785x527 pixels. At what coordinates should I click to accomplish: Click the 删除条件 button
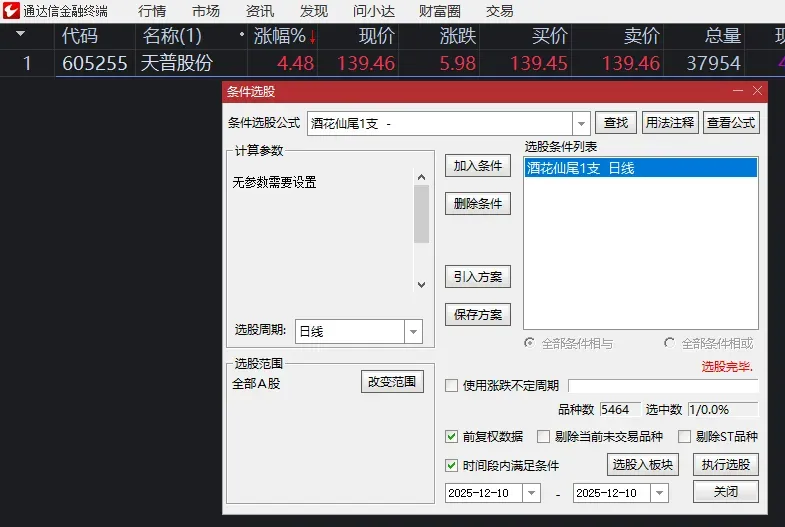pos(478,204)
